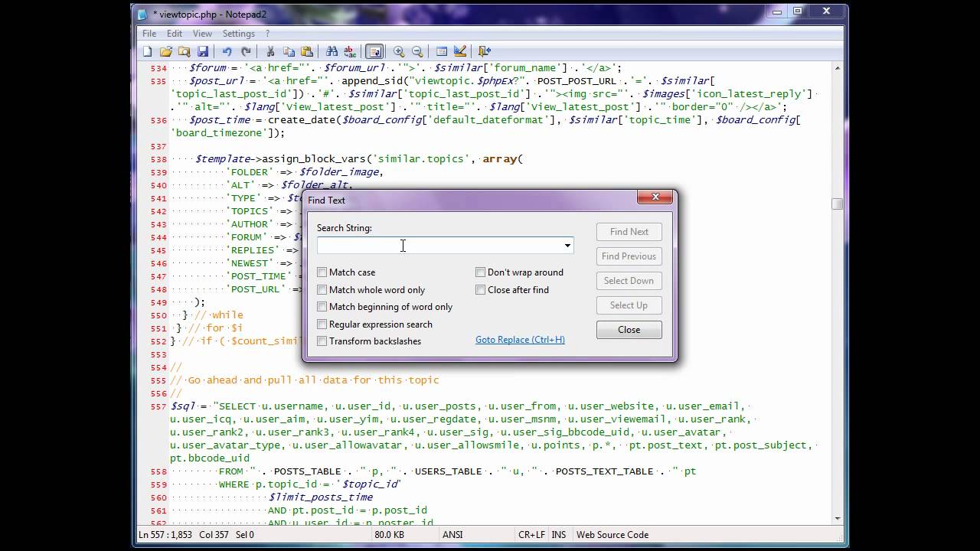Save the file using the floppy icon

point(203,51)
